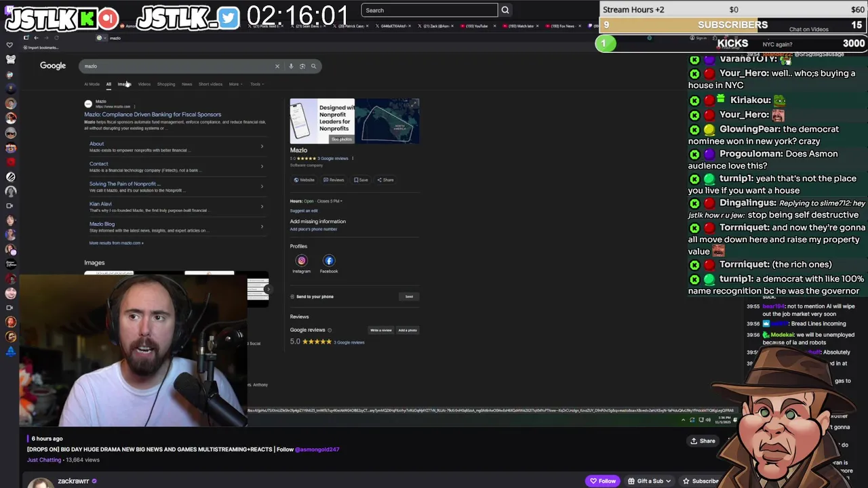Open the About sitelink
868x488 pixels.
point(97,144)
